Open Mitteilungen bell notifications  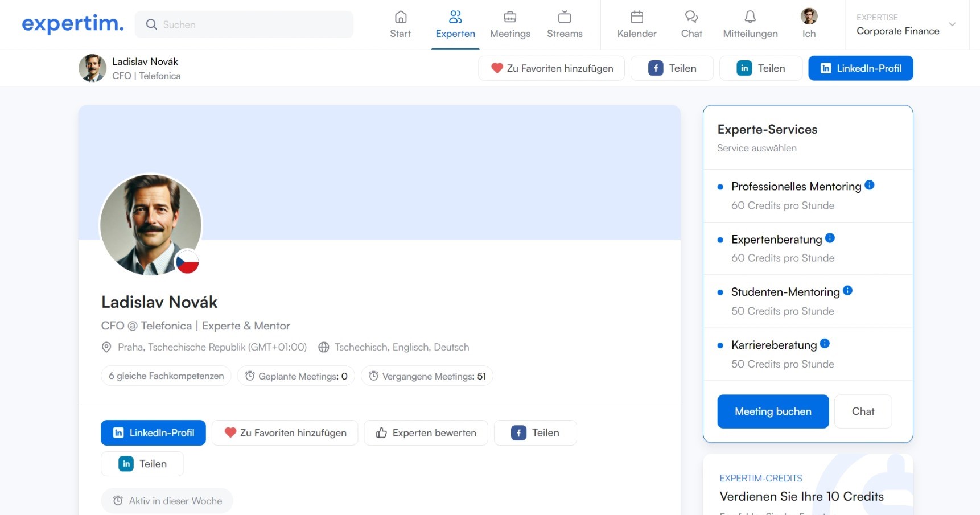750,24
